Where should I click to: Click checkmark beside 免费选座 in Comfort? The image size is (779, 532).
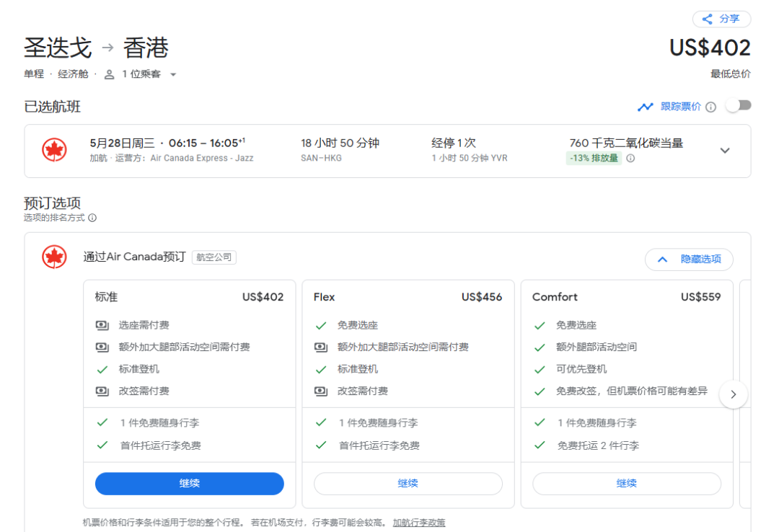(x=540, y=326)
